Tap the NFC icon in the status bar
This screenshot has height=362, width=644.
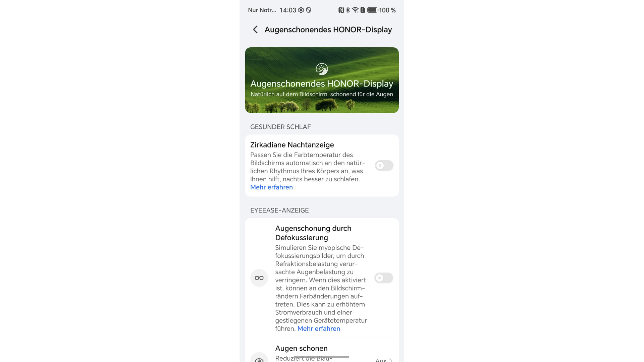[x=341, y=10]
